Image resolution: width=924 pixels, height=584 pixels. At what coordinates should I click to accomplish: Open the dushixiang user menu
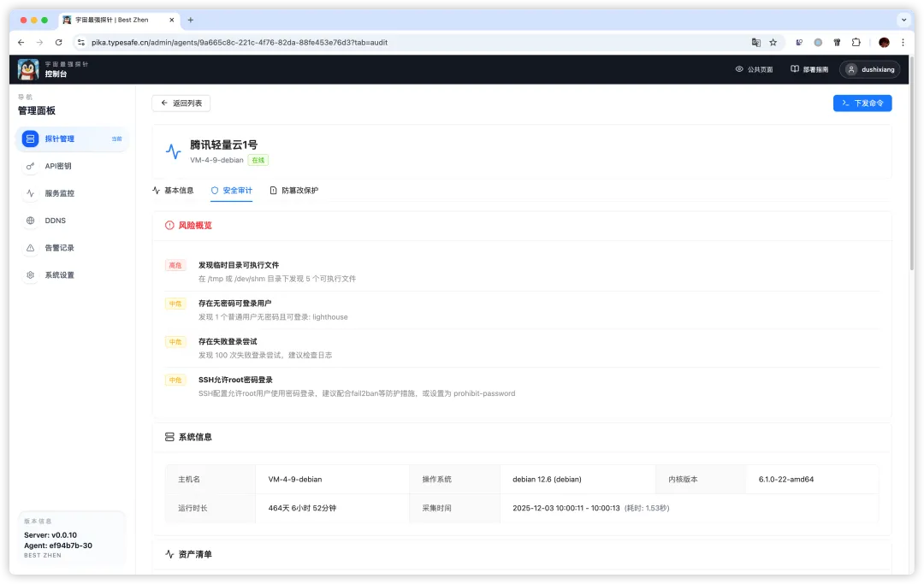[870, 69]
